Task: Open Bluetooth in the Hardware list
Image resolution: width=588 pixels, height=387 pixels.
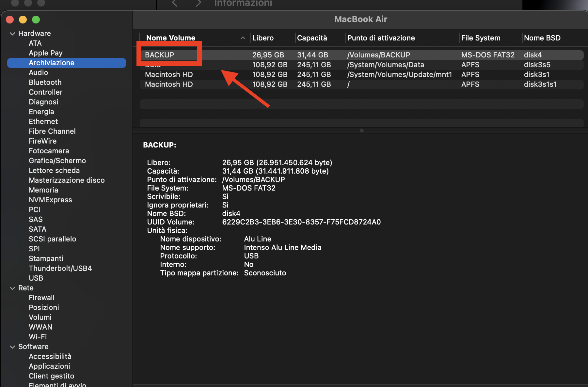Action: tap(45, 83)
